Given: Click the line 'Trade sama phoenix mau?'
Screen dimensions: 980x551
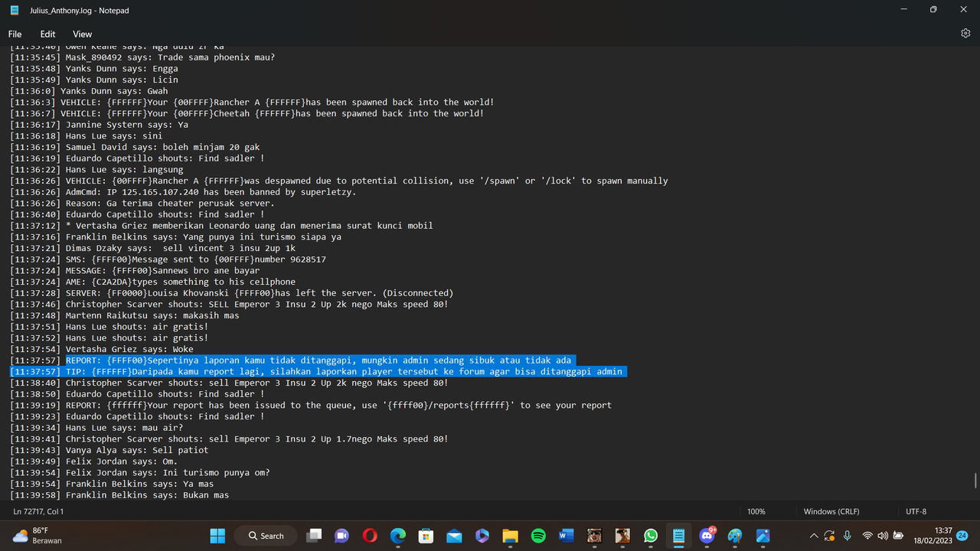Looking at the screenshot, I should [x=142, y=57].
